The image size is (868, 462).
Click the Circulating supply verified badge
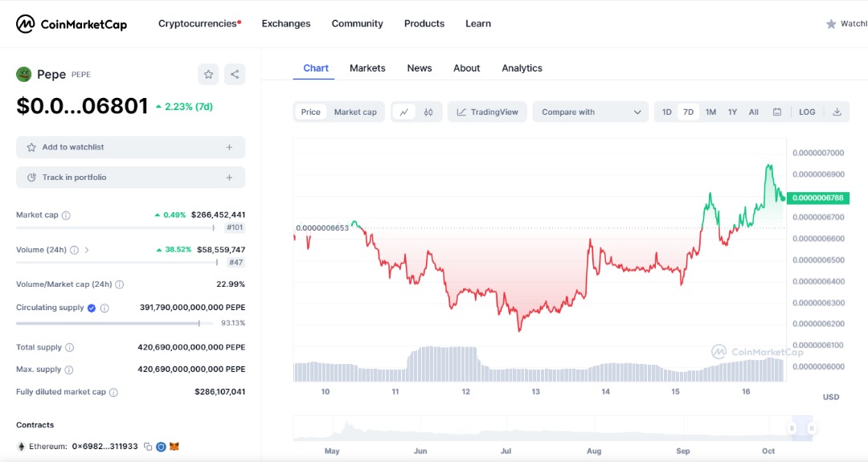click(92, 309)
